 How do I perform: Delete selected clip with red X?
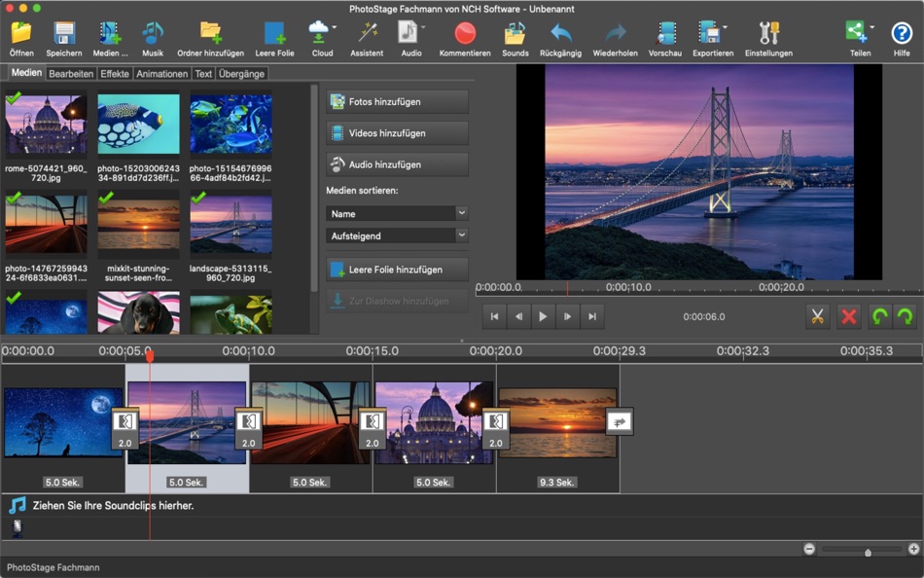click(x=848, y=316)
